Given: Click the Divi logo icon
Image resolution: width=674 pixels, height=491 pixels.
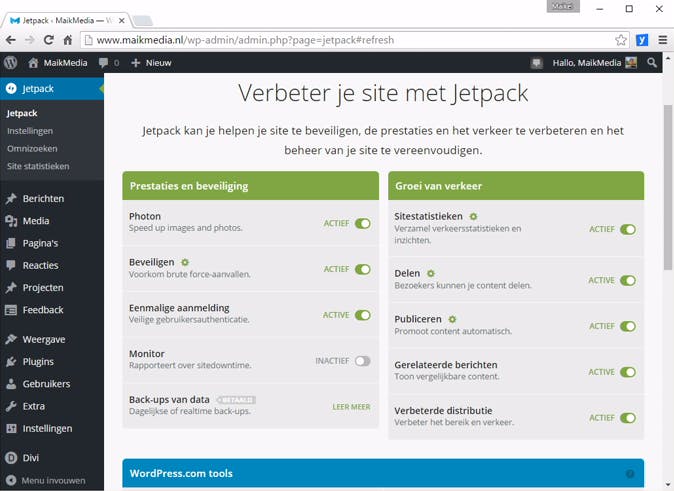Looking at the screenshot, I should point(11,458).
